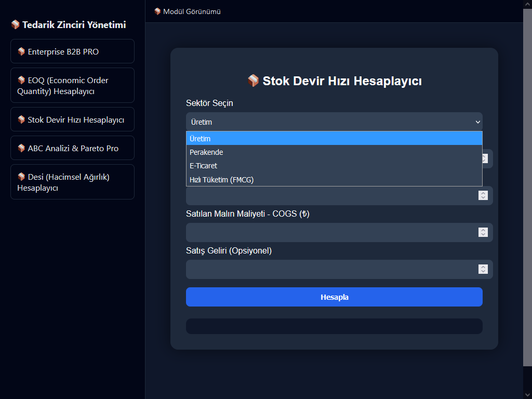Collapse the Sektör Seçin dropdown
The width and height of the screenshot is (532, 399).
pos(334,122)
